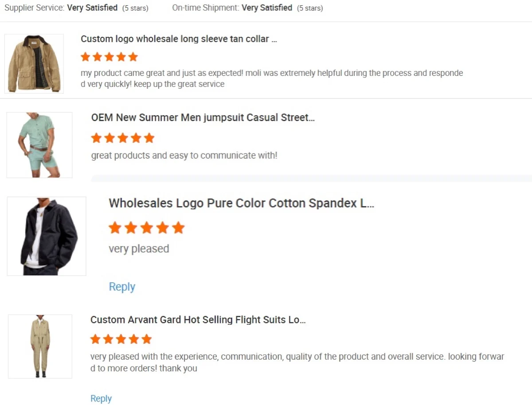This screenshot has width=532, height=413.
Task: Open 'Custom logo wholesale long sleeve' product title
Action: point(179,39)
